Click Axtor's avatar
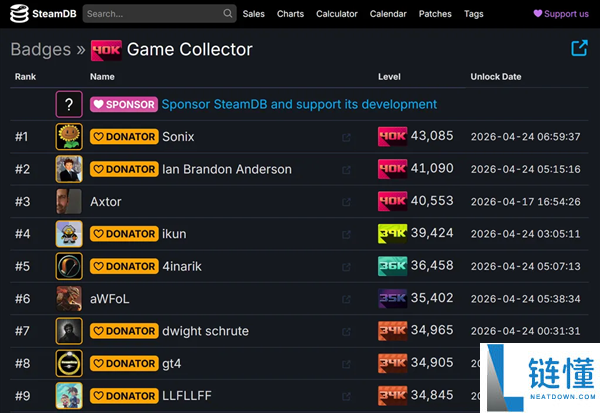Screen dimensions: 600x413 (69, 201)
